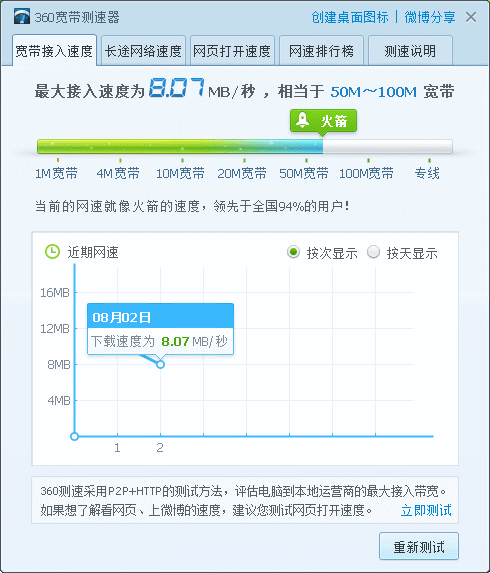
Task: Switch to the 宽带接入速度 tab
Action: pos(54,51)
